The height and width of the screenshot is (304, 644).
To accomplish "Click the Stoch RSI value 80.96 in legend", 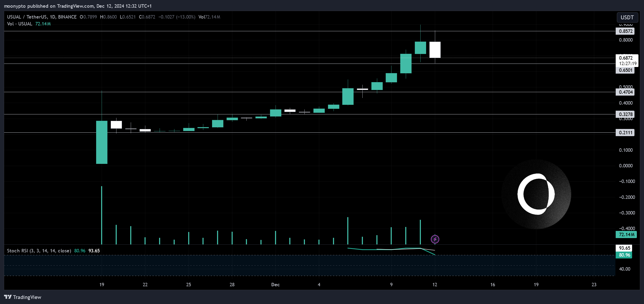I will [80, 251].
